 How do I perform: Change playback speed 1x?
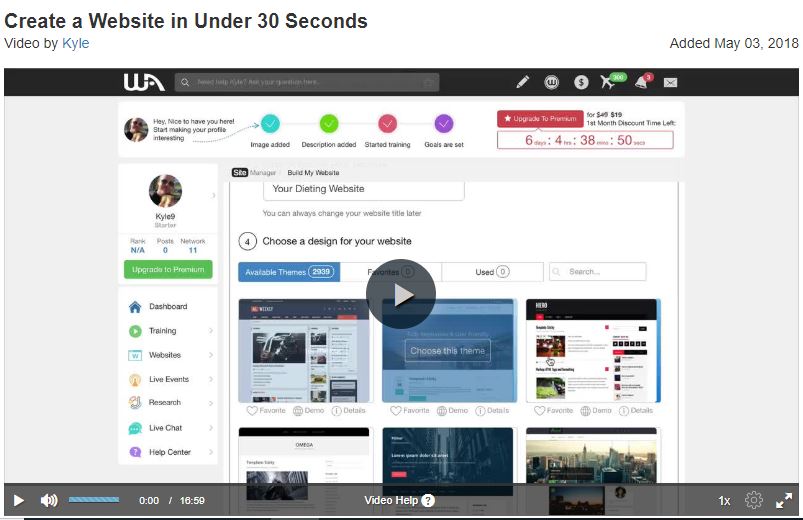point(724,501)
